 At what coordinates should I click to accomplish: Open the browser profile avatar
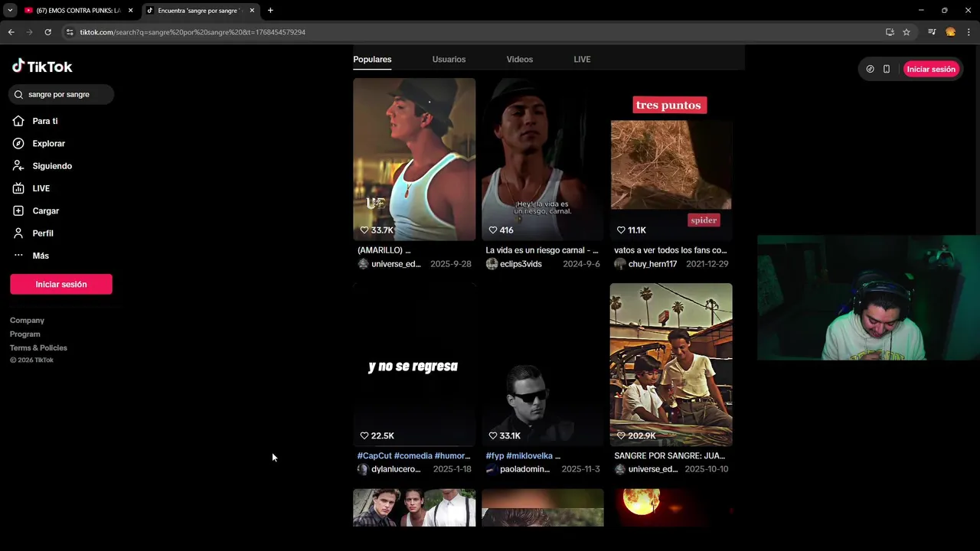(950, 32)
